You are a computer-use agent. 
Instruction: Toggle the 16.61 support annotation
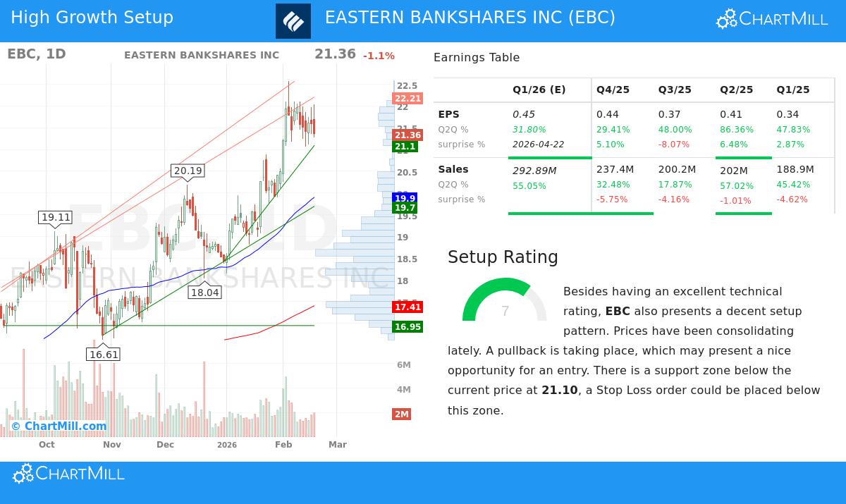103,354
